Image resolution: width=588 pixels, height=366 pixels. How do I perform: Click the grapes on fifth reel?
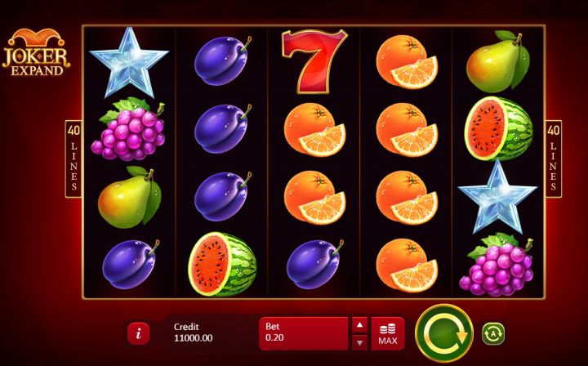point(497,265)
